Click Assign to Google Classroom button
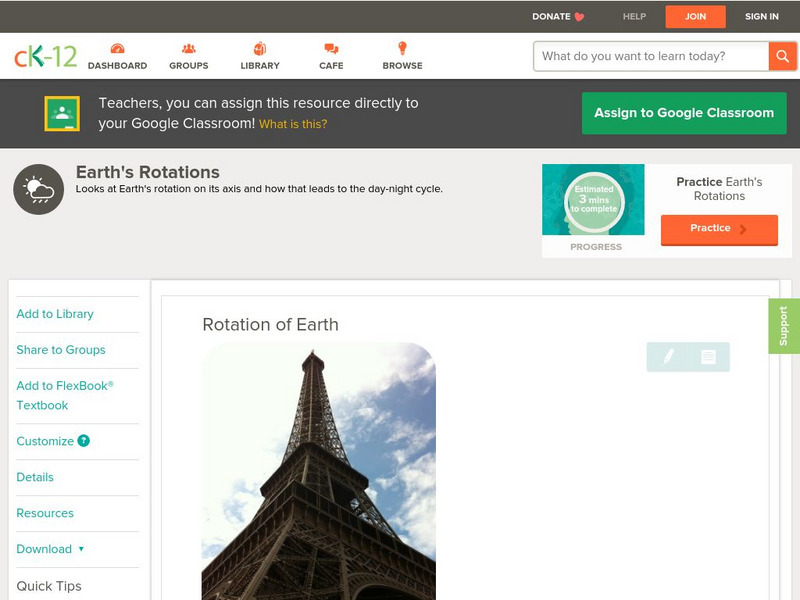 pyautogui.click(x=684, y=113)
